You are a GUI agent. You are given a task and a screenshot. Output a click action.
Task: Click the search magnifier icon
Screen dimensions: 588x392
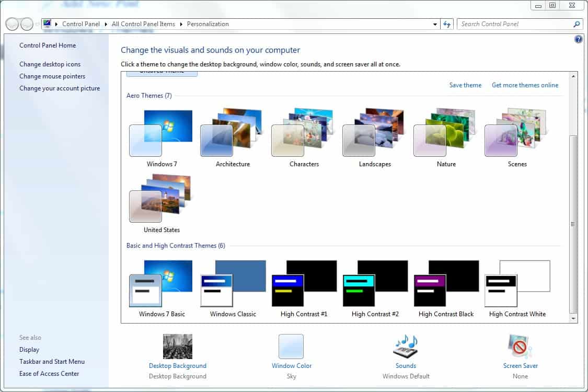point(575,24)
